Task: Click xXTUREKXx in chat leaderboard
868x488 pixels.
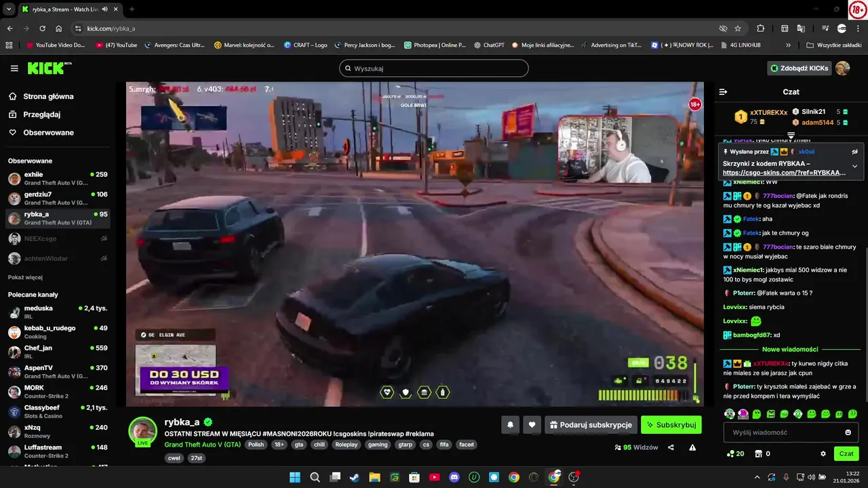Action: [x=768, y=113]
